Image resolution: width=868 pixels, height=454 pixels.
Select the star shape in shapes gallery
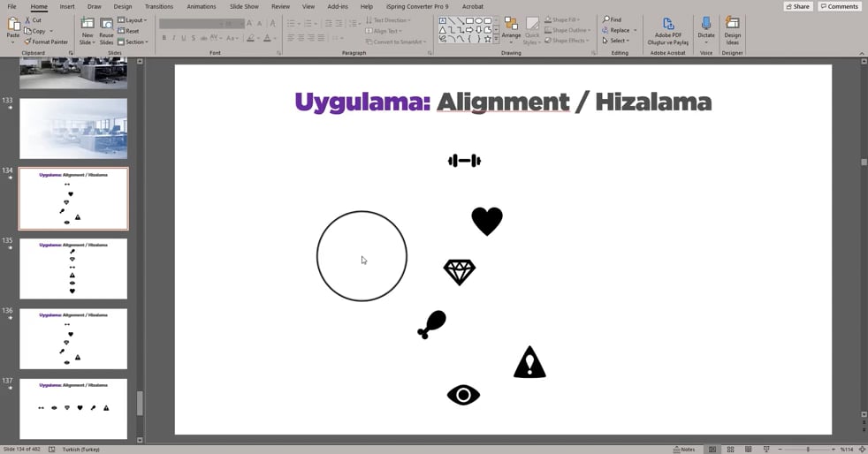(487, 39)
